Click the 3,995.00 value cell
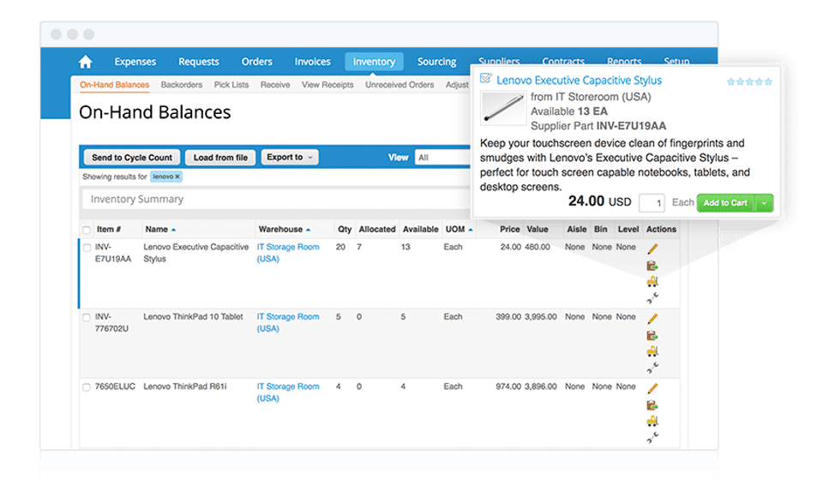Viewport: 823px width, 504px height. [x=541, y=316]
